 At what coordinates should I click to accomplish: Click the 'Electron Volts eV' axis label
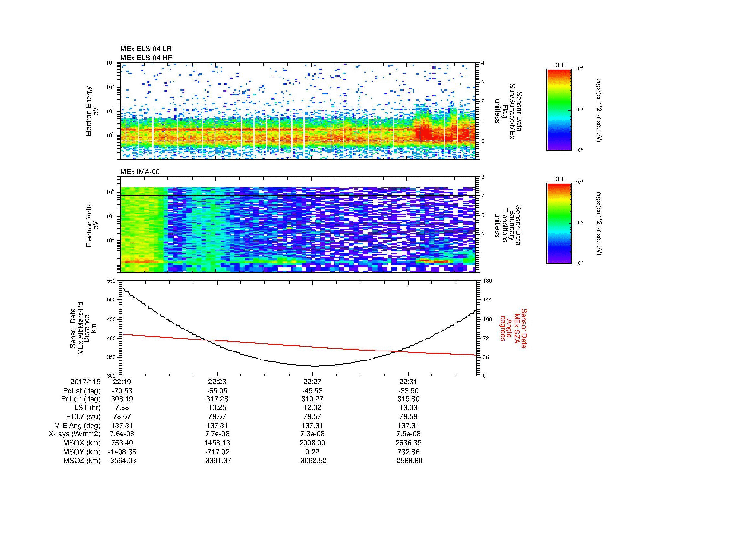[x=92, y=225]
